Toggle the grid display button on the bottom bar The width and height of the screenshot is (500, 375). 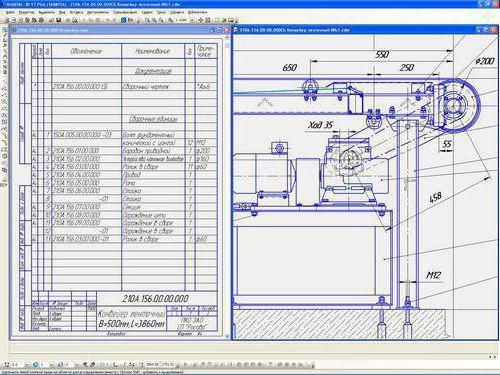(x=102, y=364)
